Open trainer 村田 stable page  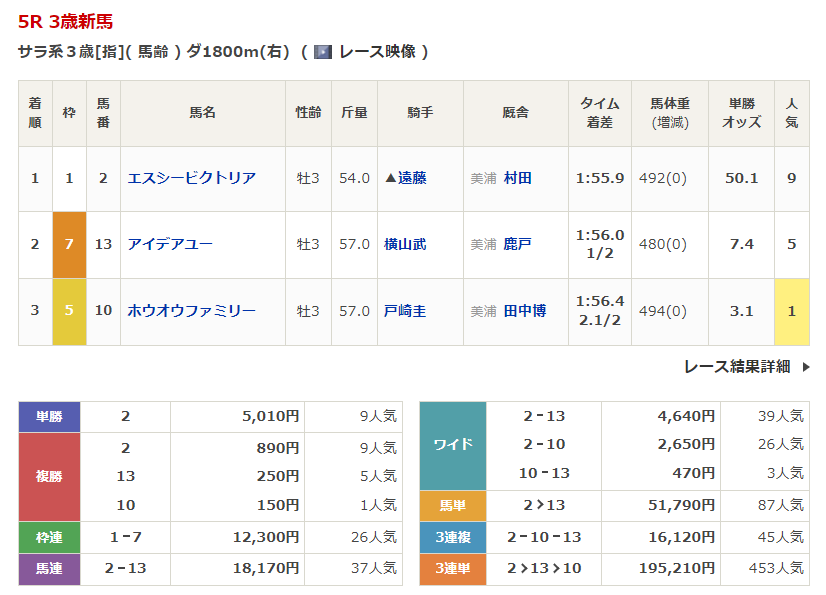click(x=518, y=178)
